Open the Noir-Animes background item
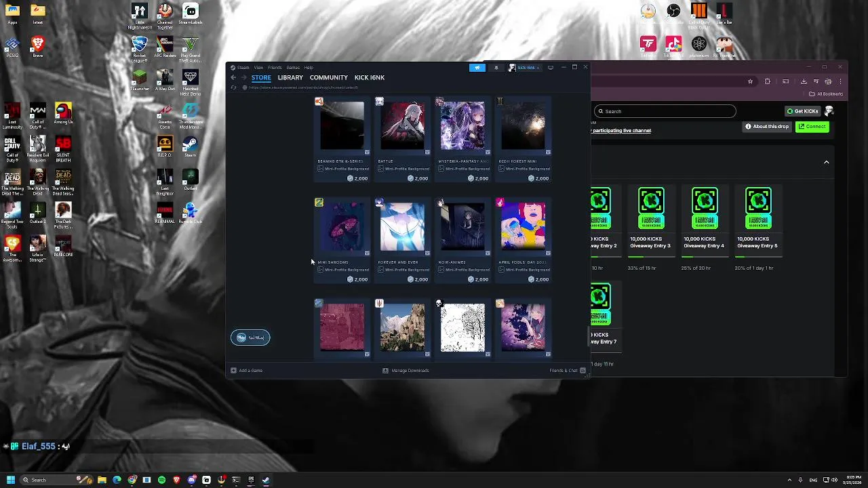Viewport: 868px width, 488px height. [x=462, y=240]
